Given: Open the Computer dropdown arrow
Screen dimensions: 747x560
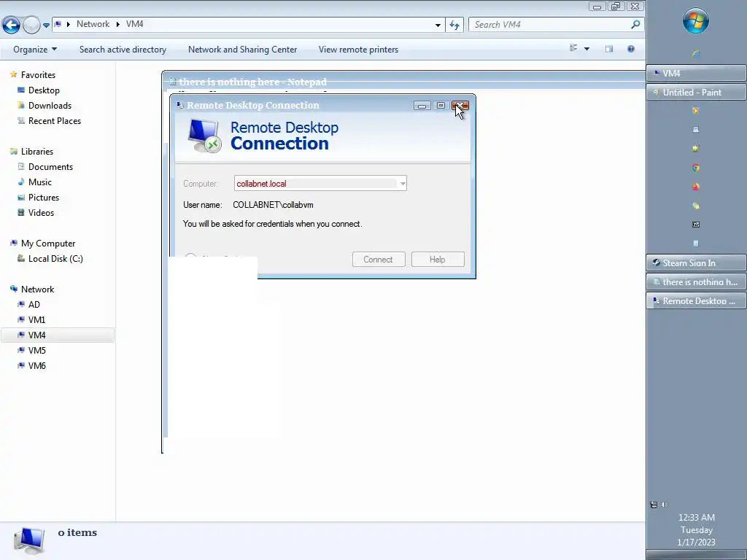Looking at the screenshot, I should [x=403, y=183].
